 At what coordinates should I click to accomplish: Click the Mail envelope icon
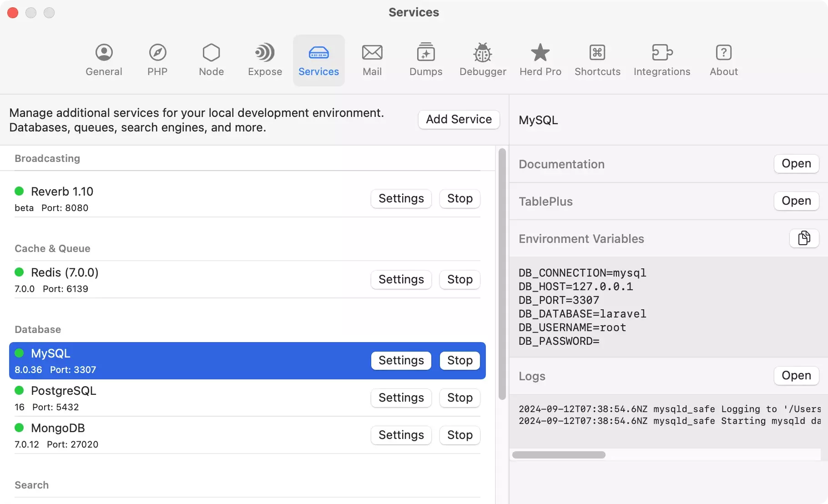(x=372, y=53)
